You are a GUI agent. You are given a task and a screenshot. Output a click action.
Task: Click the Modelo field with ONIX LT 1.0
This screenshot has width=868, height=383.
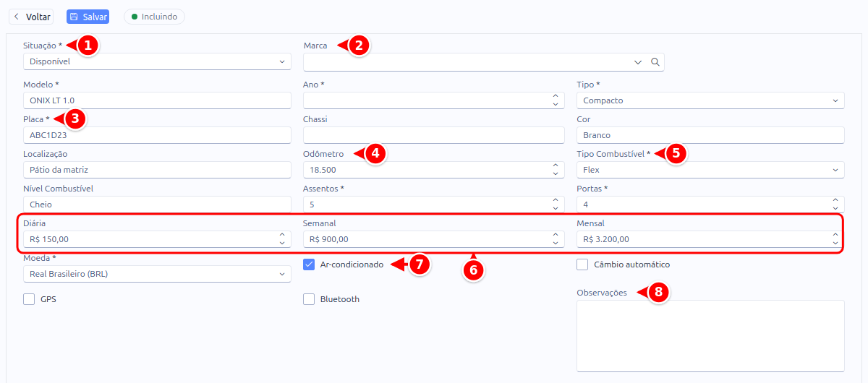[157, 100]
